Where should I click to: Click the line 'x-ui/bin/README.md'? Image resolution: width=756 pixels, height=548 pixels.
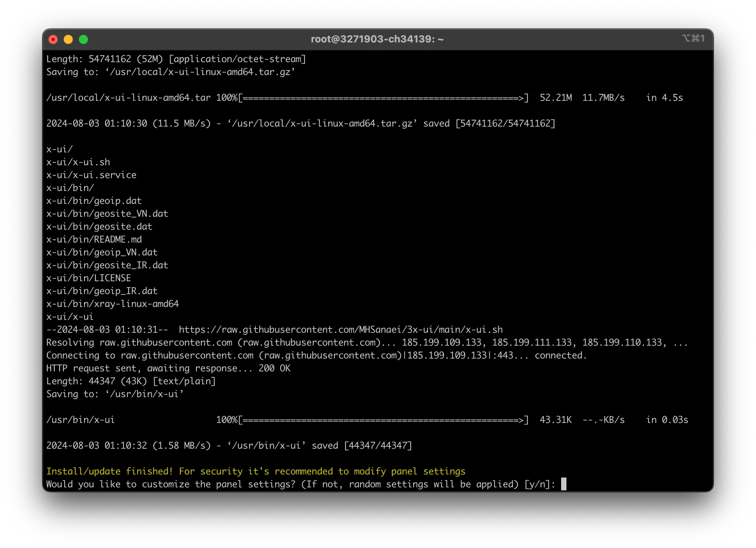(x=94, y=240)
